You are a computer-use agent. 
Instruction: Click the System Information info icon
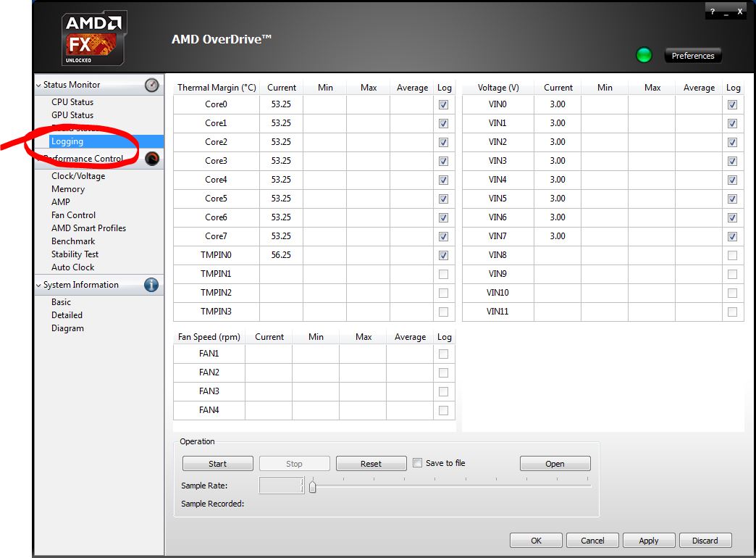click(151, 285)
